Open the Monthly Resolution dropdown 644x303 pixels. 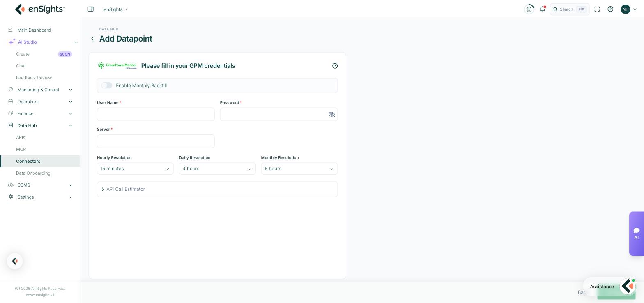click(x=299, y=169)
